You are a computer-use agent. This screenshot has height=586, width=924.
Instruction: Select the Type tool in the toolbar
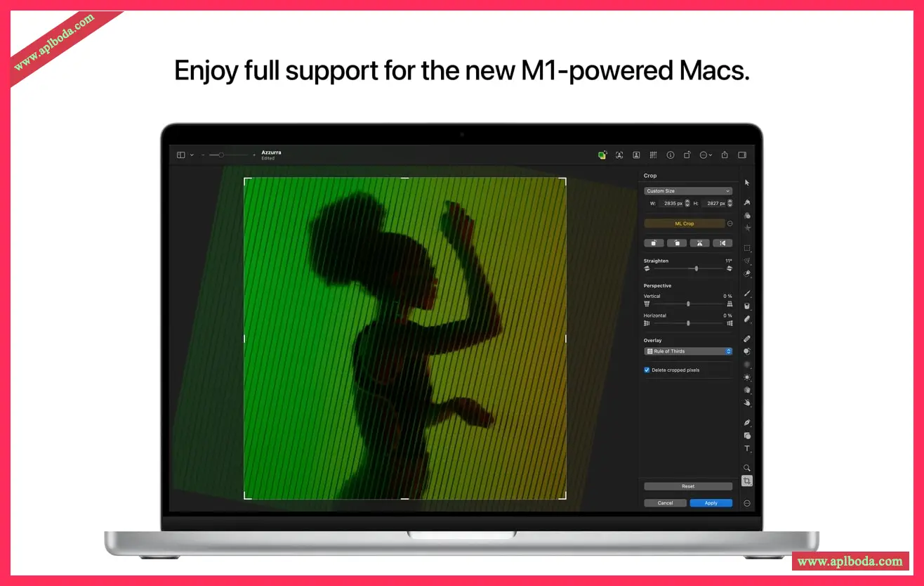(x=747, y=449)
